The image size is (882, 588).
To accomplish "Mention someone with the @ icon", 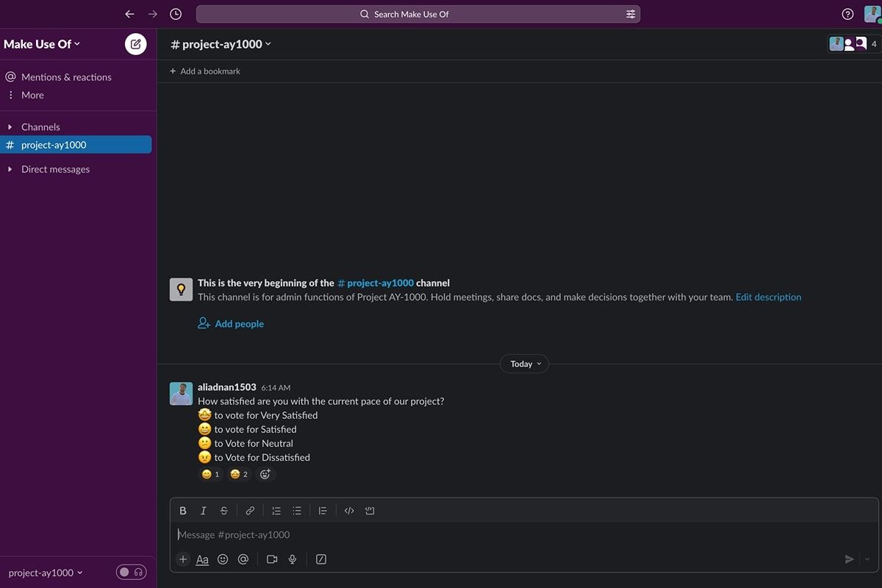I will (243, 559).
